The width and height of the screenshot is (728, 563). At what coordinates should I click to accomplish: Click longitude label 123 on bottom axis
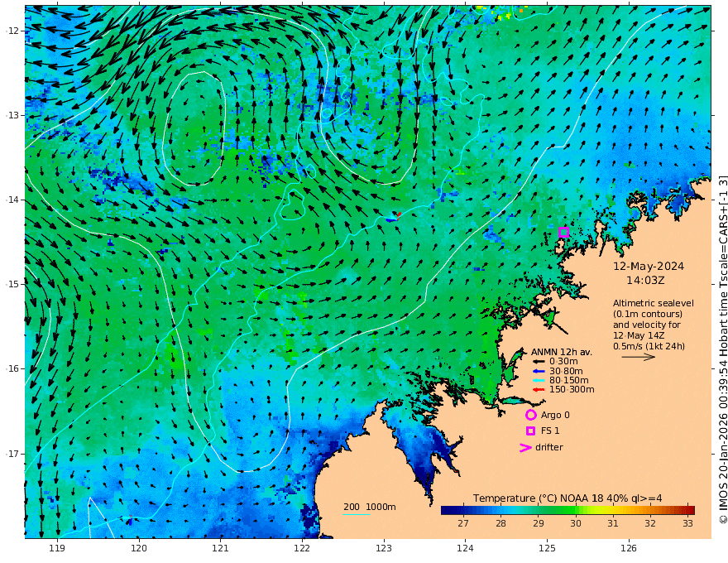[384, 549]
